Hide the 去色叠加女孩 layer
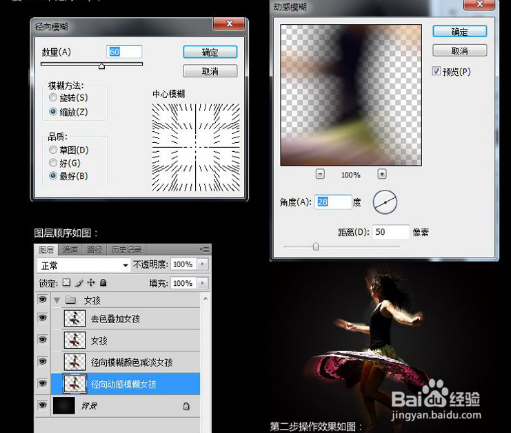This screenshot has height=433, width=511. tap(43, 318)
